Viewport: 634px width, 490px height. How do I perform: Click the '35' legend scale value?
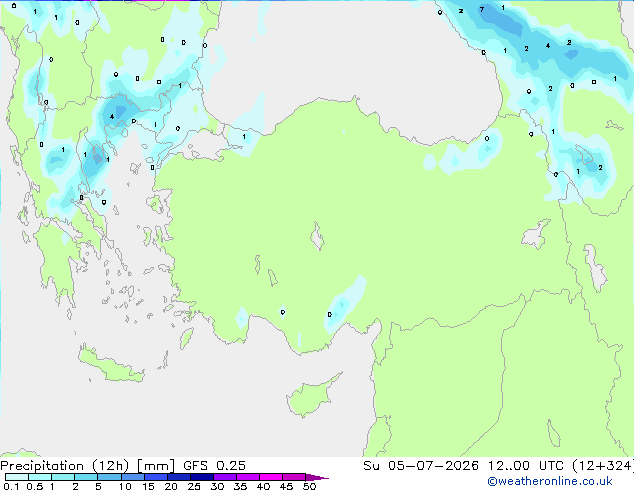click(240, 486)
